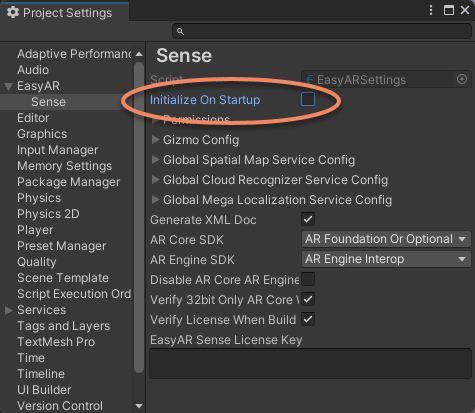The width and height of the screenshot is (475, 413).
Task: Click the gear icon on Project Settings tab
Action: [13, 12]
